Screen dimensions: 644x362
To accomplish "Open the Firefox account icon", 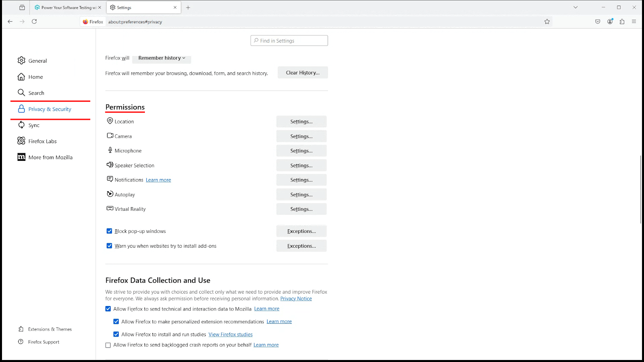I will point(610,22).
